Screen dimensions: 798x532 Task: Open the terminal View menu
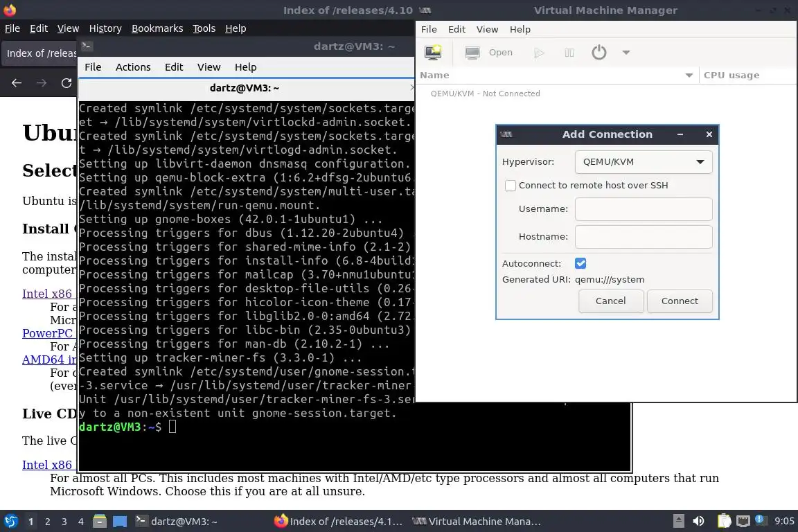209,67
